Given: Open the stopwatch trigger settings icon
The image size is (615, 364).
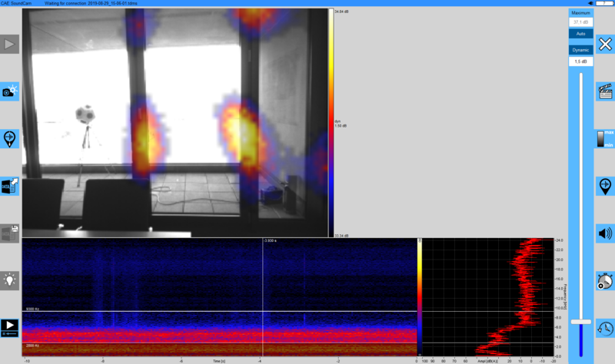Looking at the screenshot, I should tap(605, 280).
